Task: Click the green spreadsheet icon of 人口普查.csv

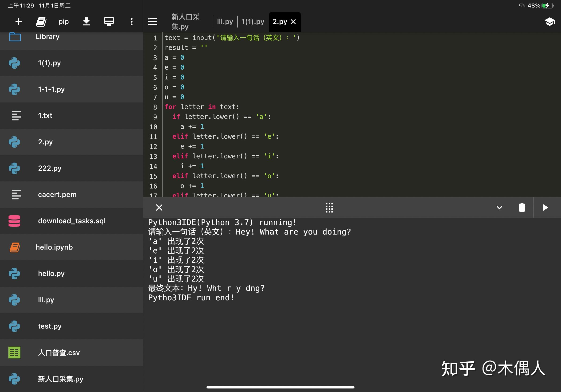Action: tap(14, 353)
